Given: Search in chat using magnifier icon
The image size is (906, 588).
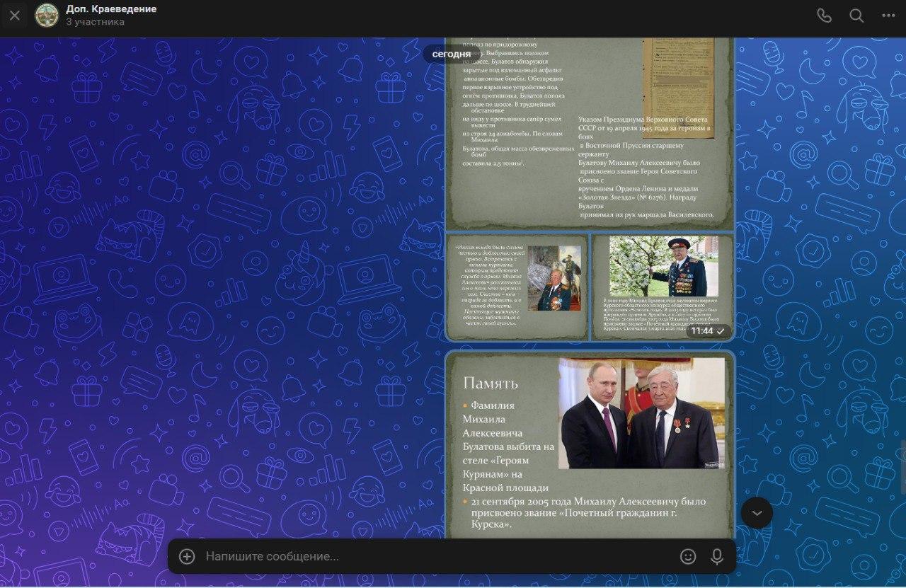Looking at the screenshot, I should 856,16.
